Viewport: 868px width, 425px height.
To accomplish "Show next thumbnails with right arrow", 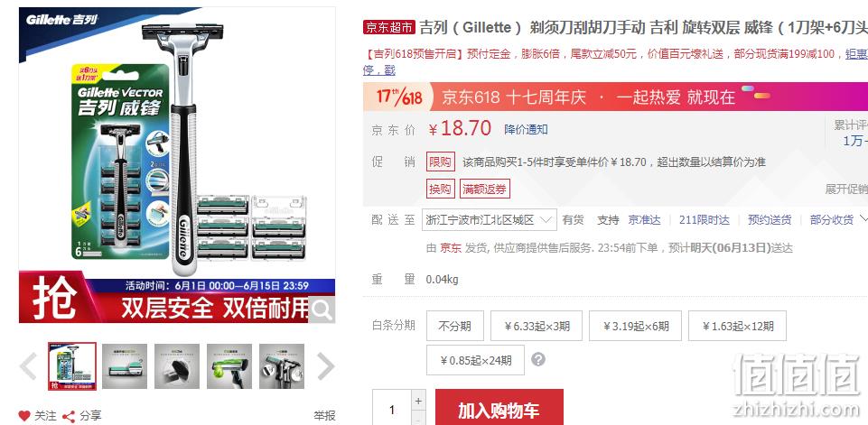I will [325, 365].
